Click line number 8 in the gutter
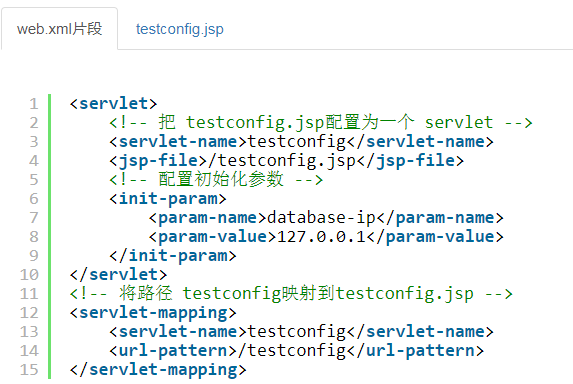The image size is (573, 384). (34, 237)
